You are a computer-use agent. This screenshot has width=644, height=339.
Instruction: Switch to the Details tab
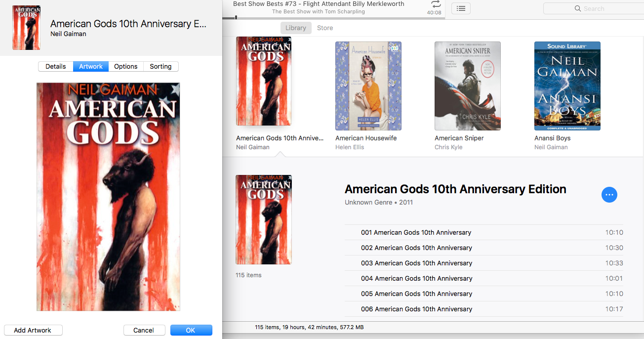coord(56,66)
